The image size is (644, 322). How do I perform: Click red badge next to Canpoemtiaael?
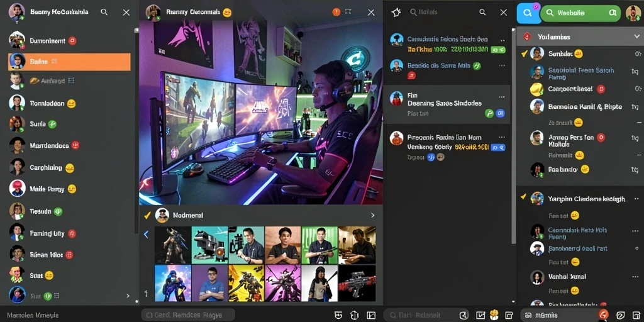[601, 89]
